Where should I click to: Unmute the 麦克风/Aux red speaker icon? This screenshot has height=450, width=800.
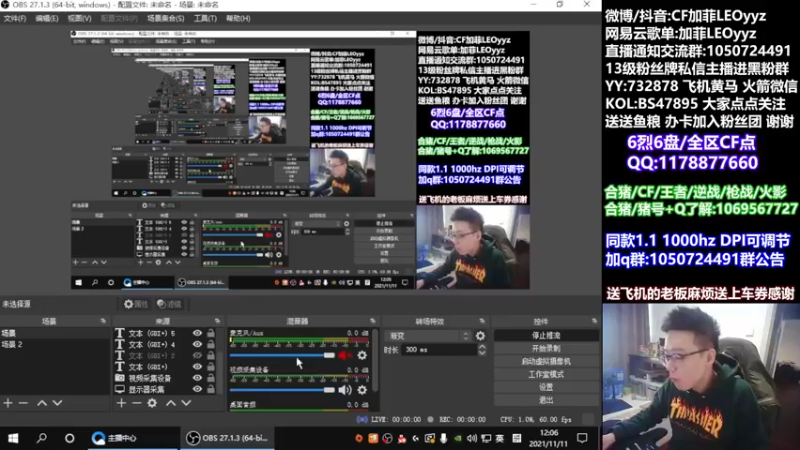pyautogui.click(x=345, y=355)
